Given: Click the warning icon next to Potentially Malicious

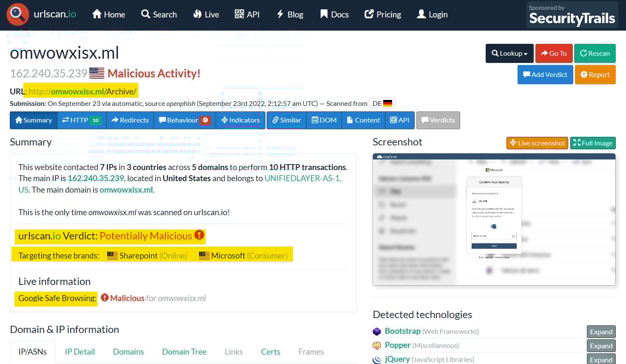Looking at the screenshot, I should (199, 235).
